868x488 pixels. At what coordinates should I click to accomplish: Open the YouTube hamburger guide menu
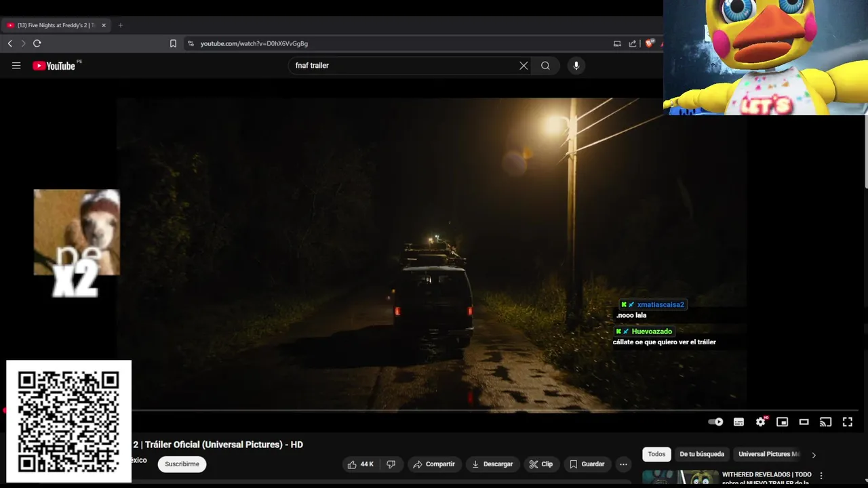coord(16,66)
